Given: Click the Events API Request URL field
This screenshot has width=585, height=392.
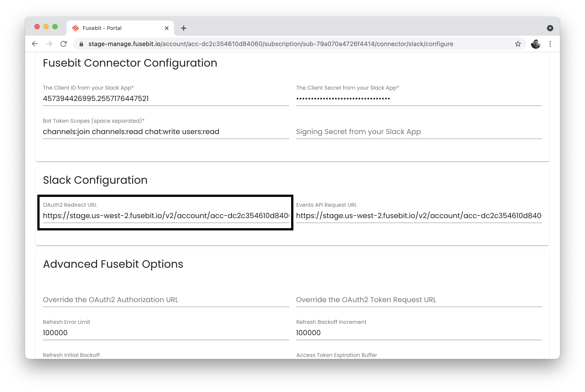Looking at the screenshot, I should pyautogui.click(x=419, y=215).
